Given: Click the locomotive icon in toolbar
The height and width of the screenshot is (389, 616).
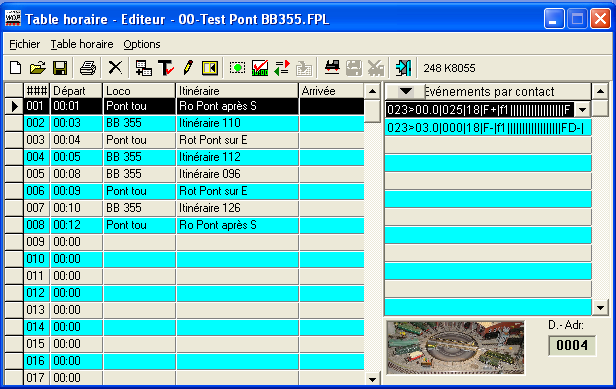Looking at the screenshot, I should point(332,67).
